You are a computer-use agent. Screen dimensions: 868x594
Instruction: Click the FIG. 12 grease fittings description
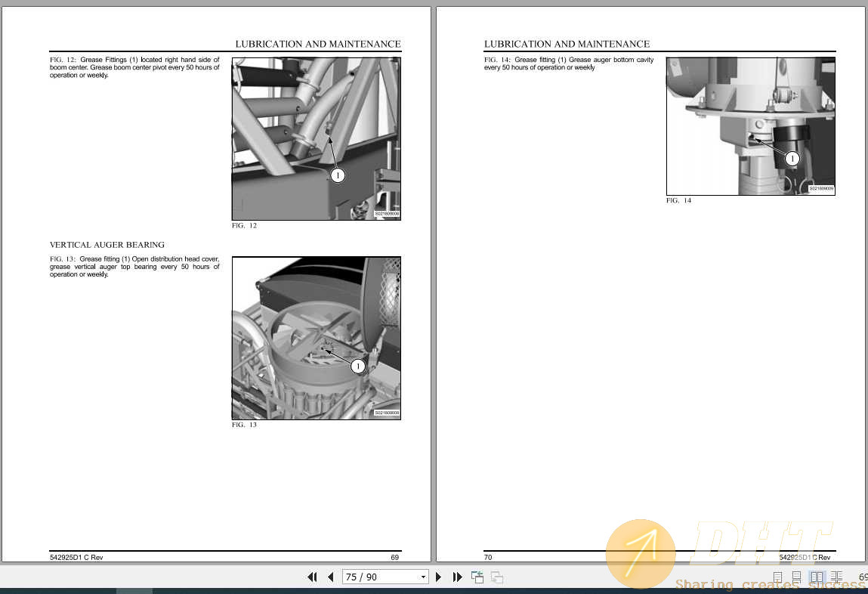134,67
